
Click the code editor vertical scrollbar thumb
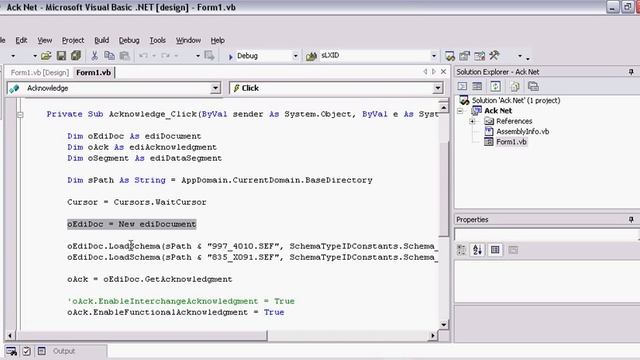tap(444, 189)
